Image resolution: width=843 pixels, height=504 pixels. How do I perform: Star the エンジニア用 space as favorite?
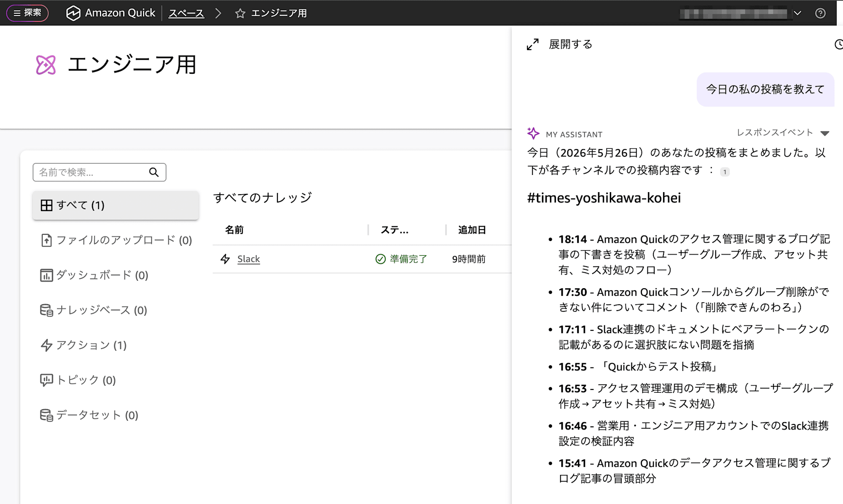coord(240,13)
